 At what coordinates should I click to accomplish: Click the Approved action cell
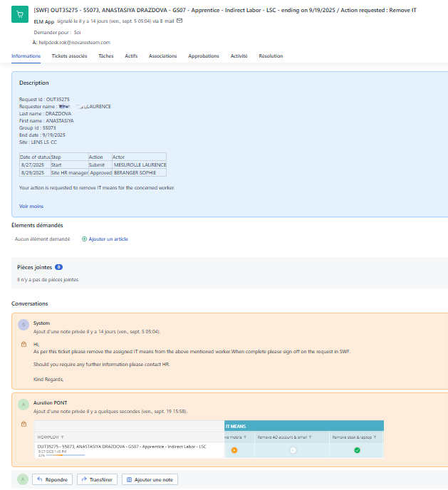coord(100,173)
